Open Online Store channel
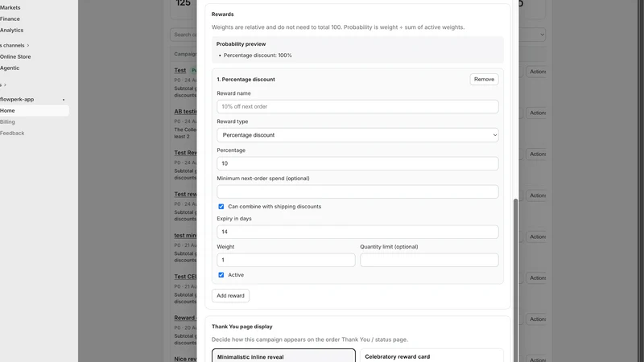 coord(15,56)
